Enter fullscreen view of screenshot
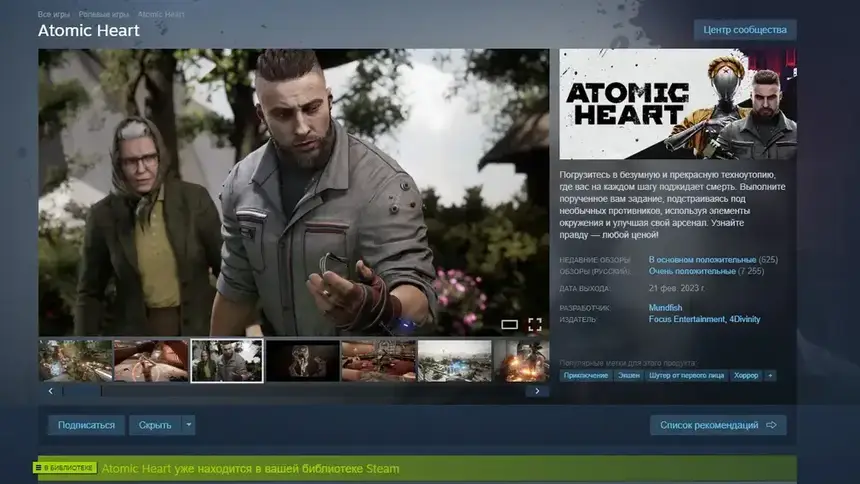860x484 pixels. tap(535, 325)
